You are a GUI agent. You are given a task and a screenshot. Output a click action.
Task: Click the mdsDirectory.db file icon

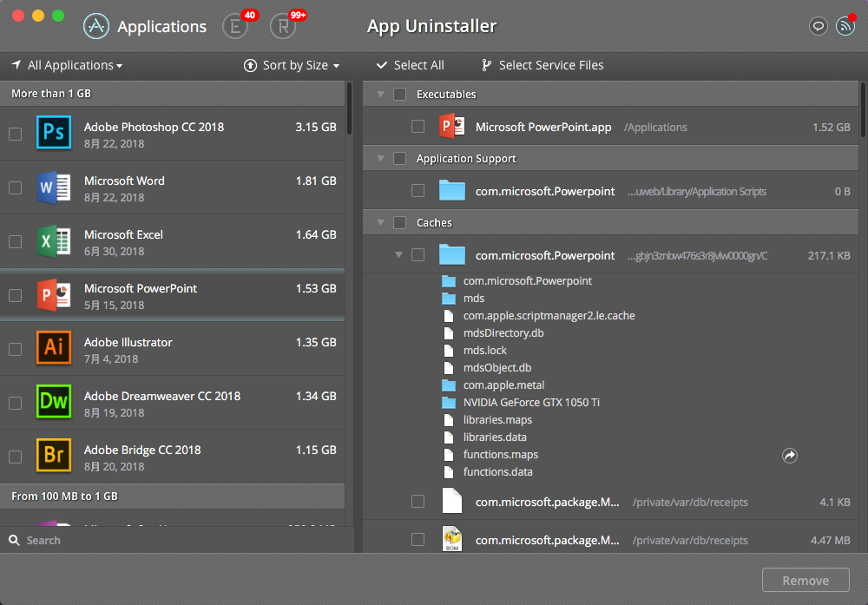click(449, 333)
